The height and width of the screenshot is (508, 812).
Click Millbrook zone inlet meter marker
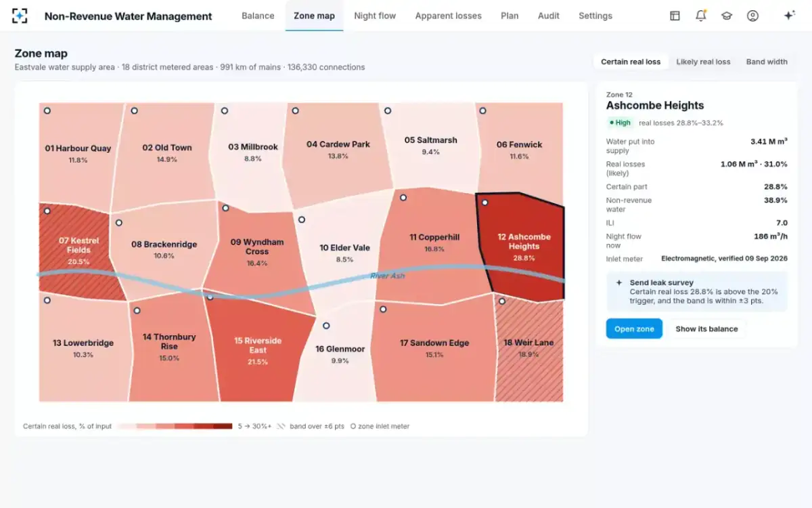pyautogui.click(x=225, y=110)
